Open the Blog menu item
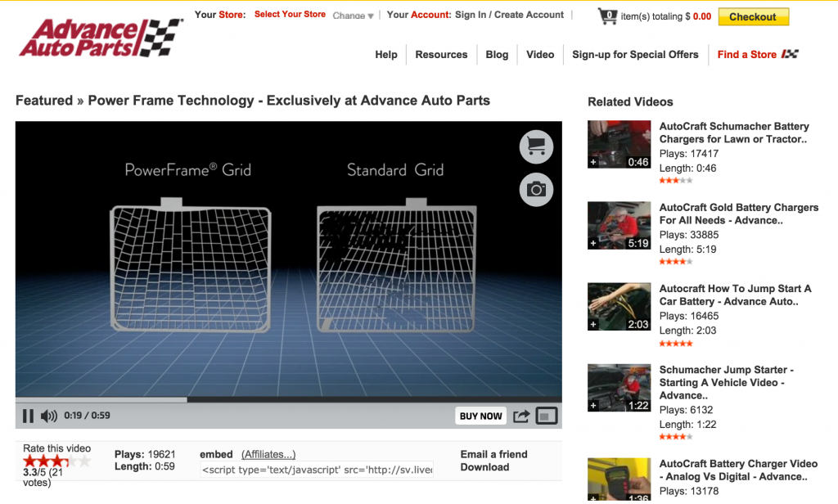Viewport: 838px width, 504px height. [x=497, y=55]
